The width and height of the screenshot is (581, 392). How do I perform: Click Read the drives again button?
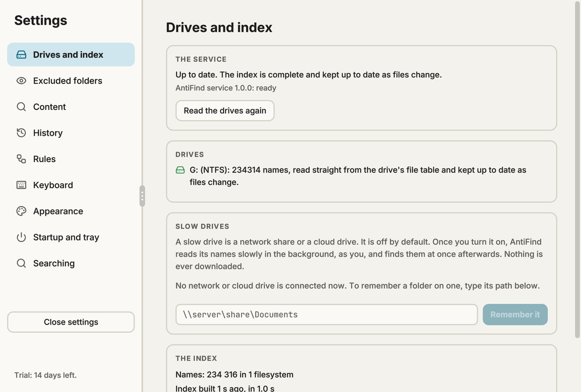(x=225, y=110)
